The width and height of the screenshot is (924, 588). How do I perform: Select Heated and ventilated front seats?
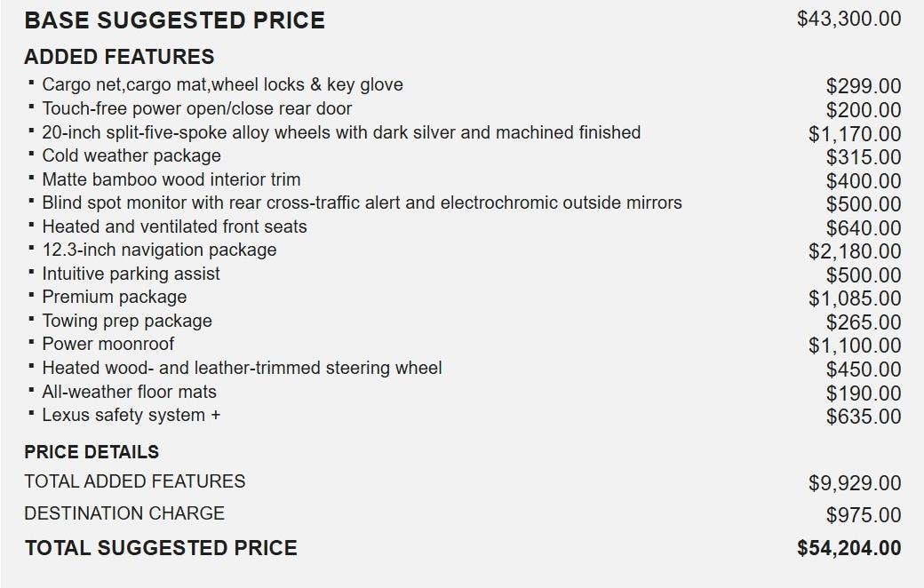[174, 226]
